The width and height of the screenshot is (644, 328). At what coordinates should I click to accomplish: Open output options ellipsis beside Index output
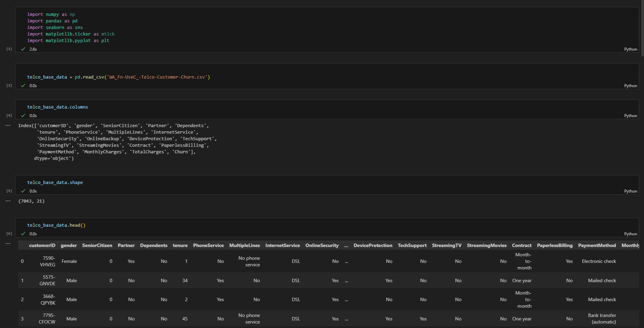coord(8,125)
